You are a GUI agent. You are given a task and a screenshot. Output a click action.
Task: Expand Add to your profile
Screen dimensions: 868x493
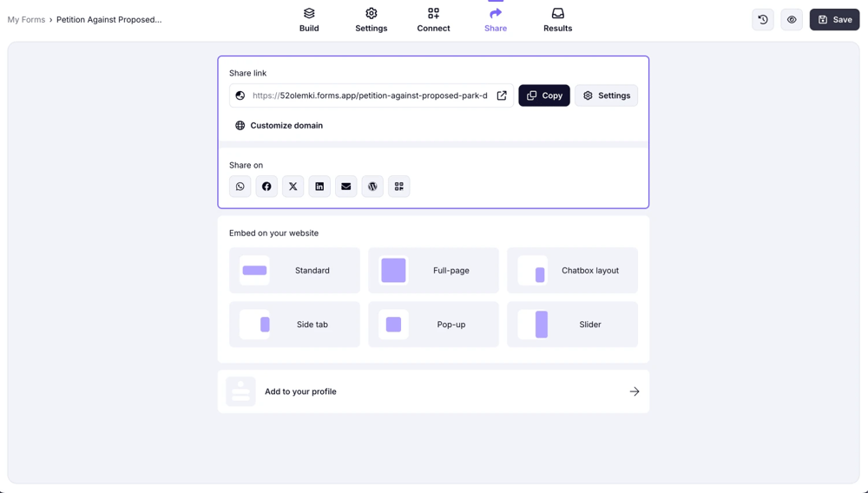pyautogui.click(x=433, y=391)
